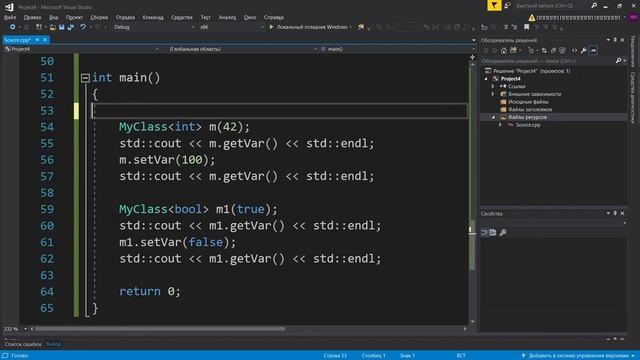Viewport: 640px width, 360px height.
Task: Select the Solution 'Project4' root node
Action: (531, 71)
